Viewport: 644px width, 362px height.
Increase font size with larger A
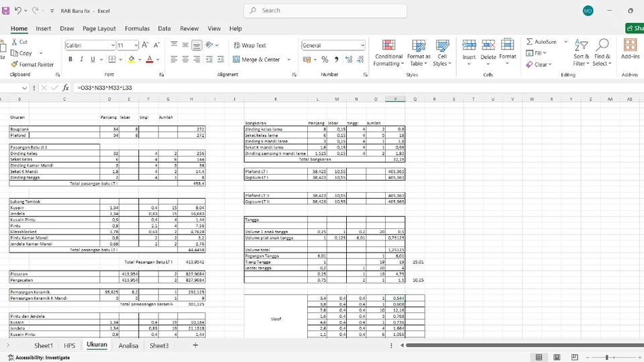coord(145,45)
